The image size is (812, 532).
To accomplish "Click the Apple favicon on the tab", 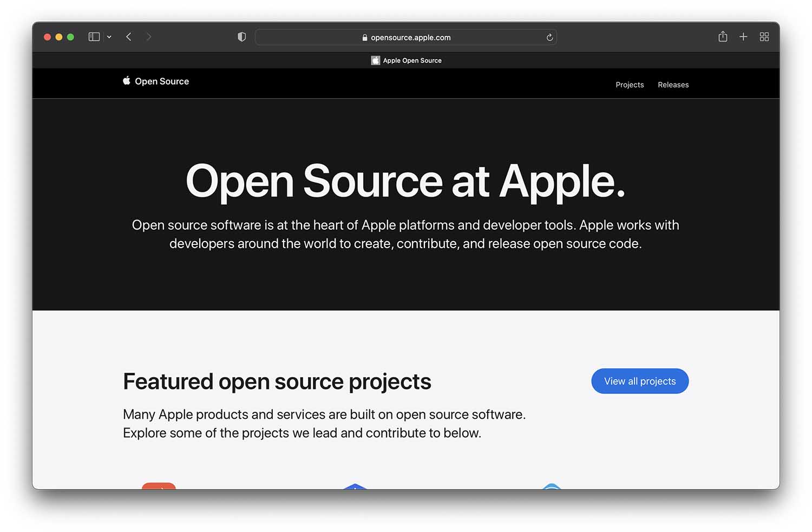I will click(x=376, y=61).
